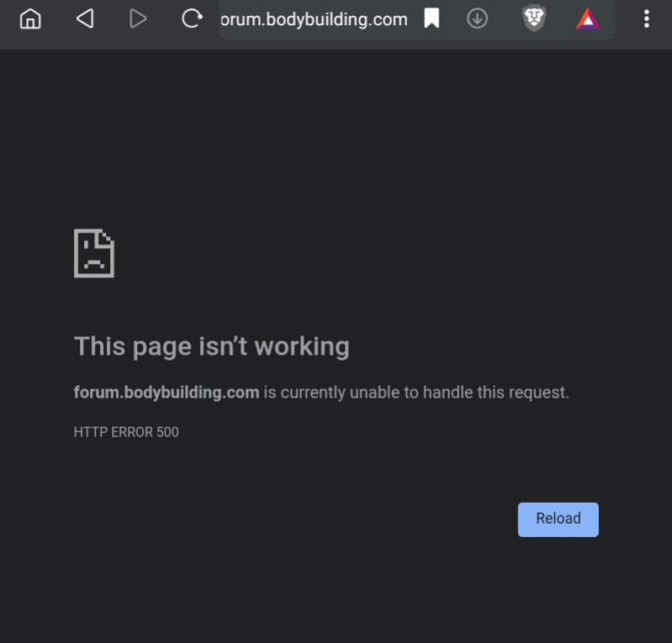The height and width of the screenshot is (643, 672).
Task: Go forward with the right arrow
Action: click(x=138, y=18)
